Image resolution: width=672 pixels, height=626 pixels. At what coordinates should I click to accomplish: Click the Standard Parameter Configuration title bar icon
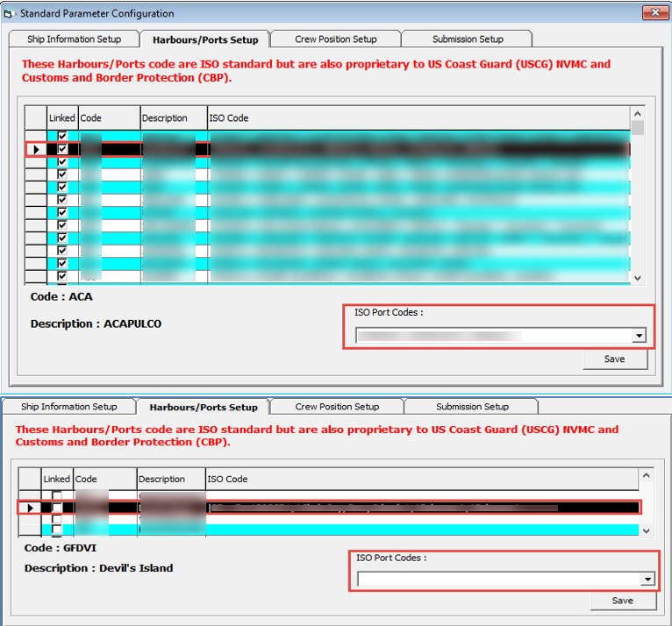tap(9, 14)
